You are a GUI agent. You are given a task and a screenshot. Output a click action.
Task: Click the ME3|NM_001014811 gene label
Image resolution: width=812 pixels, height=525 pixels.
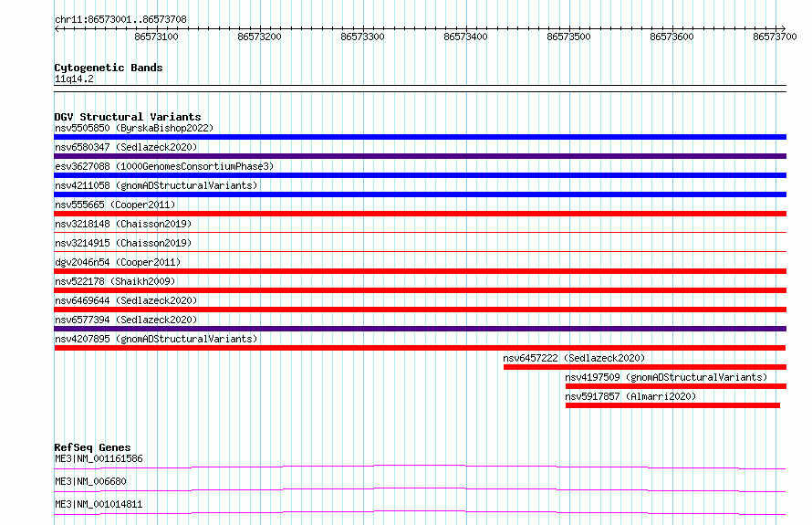99,504
